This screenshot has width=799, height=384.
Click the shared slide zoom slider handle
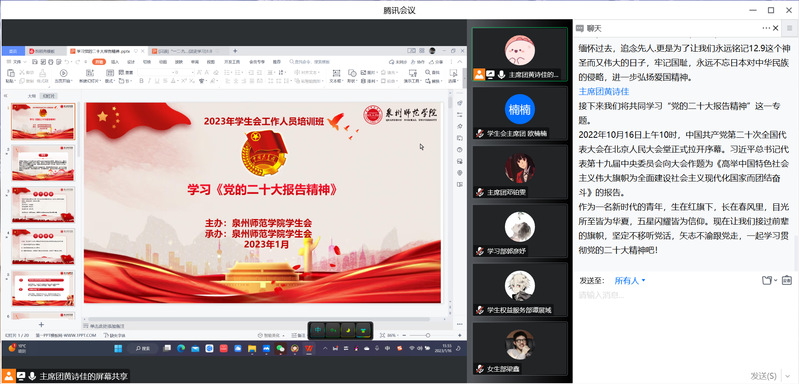coord(428,335)
